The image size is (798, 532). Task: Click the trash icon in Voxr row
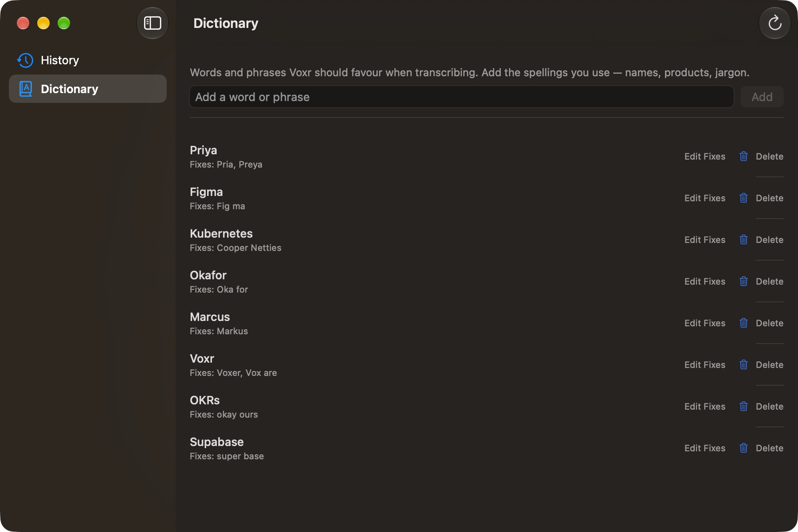[744, 365]
